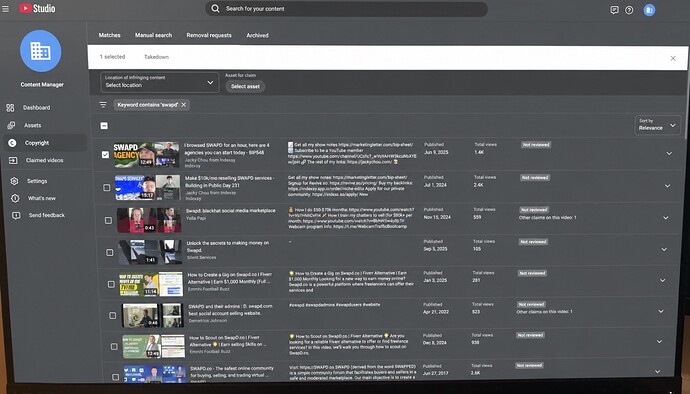Open the Send feedback sidebar link

pyautogui.click(x=47, y=215)
